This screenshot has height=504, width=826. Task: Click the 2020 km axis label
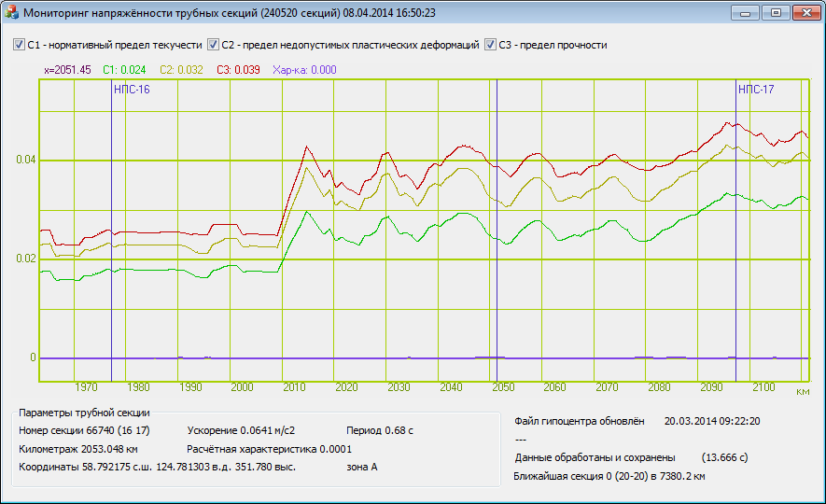[346, 387]
